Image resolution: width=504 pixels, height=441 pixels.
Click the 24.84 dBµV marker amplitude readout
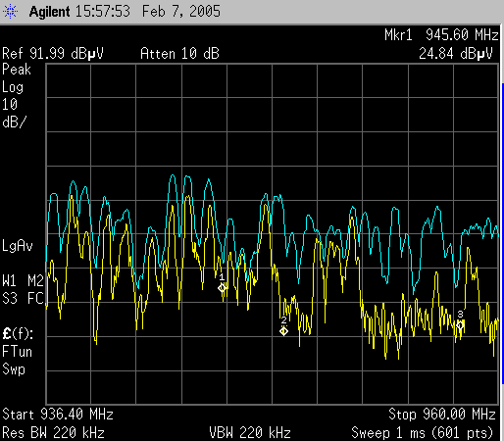(x=456, y=53)
